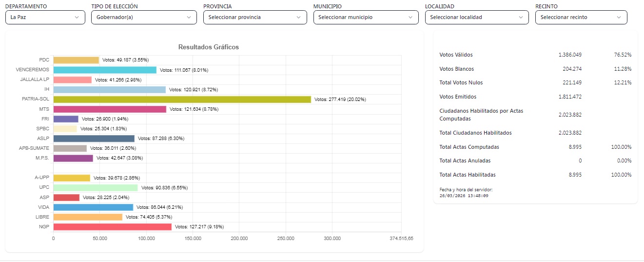This screenshot has height=262, width=644.
Task: Click the NGP red bar
Action: [112, 227]
